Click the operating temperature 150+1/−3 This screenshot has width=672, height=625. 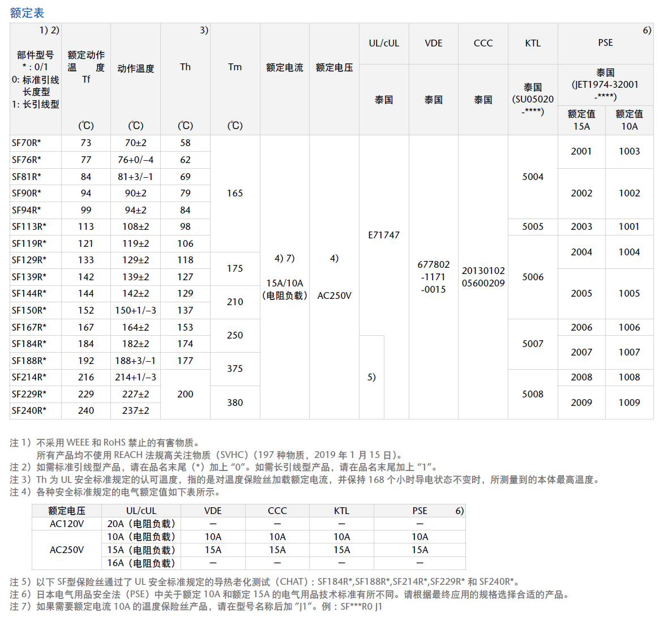(x=136, y=310)
